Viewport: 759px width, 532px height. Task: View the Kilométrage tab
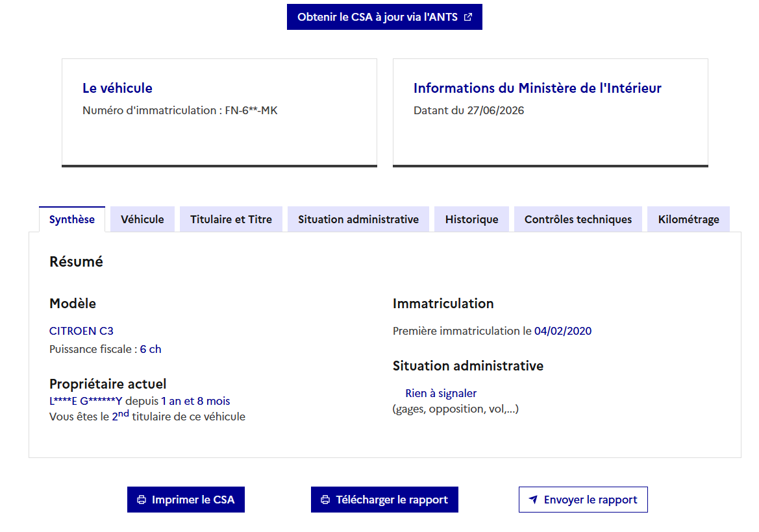click(x=688, y=219)
